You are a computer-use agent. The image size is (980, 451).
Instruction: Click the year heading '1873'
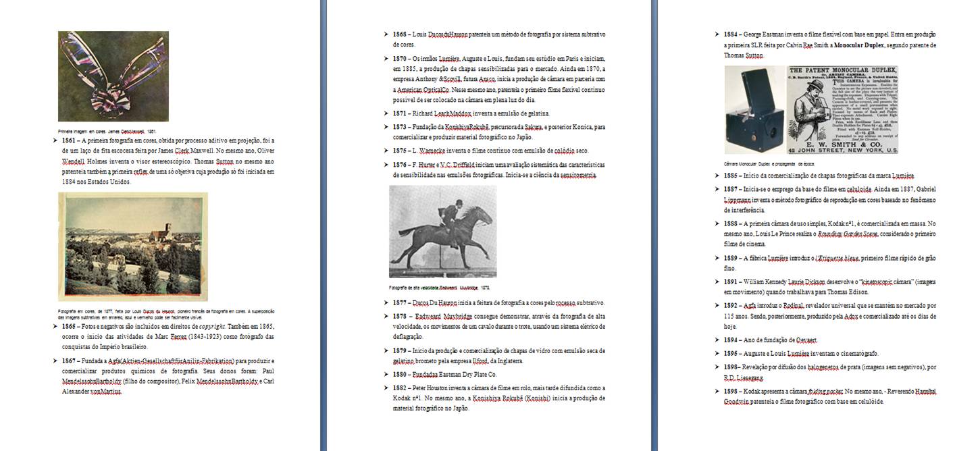[400, 127]
